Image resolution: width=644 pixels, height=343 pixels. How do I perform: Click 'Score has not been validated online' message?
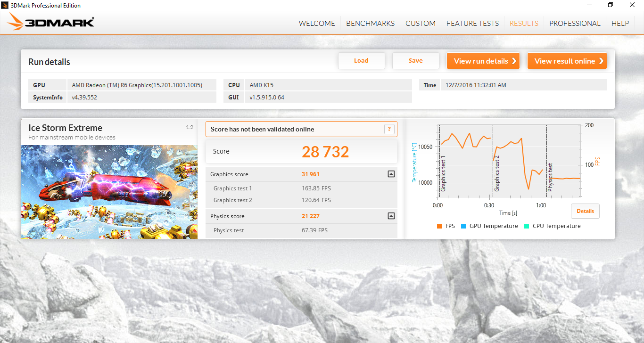pyautogui.click(x=262, y=129)
